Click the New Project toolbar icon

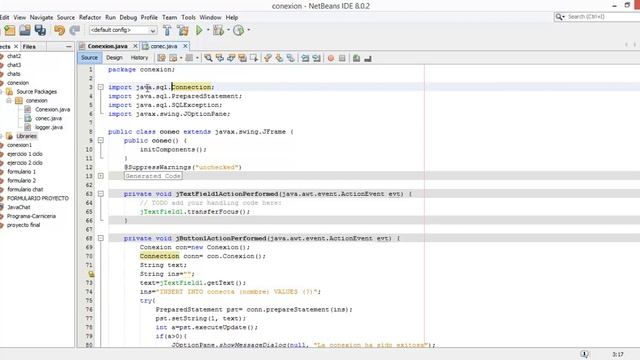(x=10, y=30)
